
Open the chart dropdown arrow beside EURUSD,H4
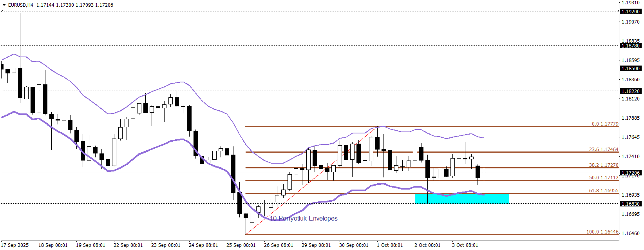4,5
